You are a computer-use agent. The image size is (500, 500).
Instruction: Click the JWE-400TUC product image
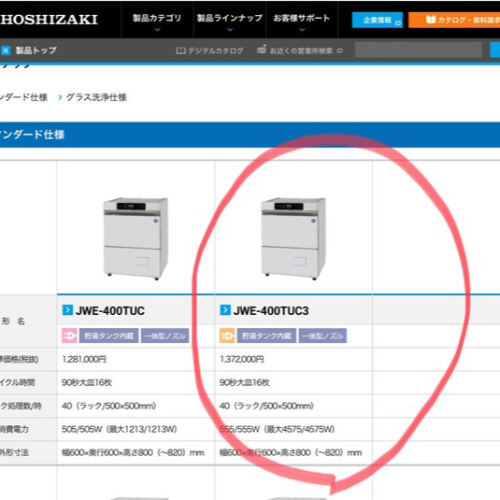click(136, 239)
